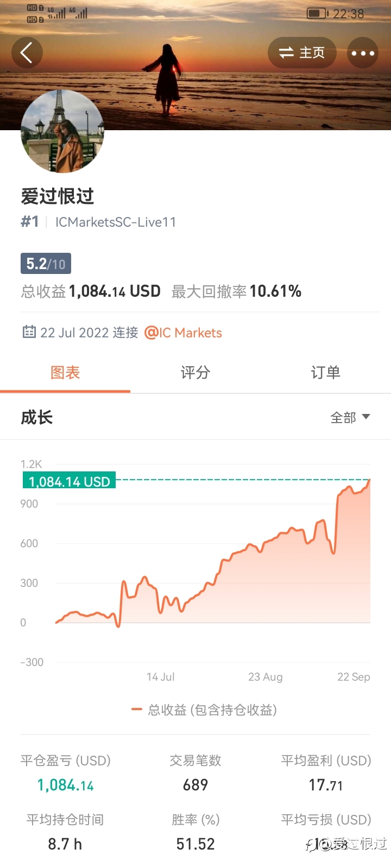Tap the calendar icon beside 22 Jul 2022
The width and height of the screenshot is (391, 868).
click(x=29, y=332)
